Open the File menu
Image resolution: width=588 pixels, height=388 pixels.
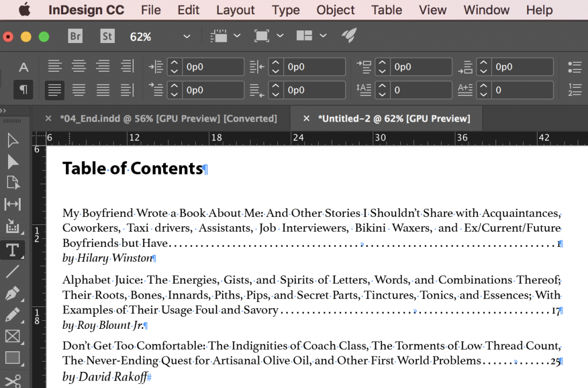click(151, 10)
